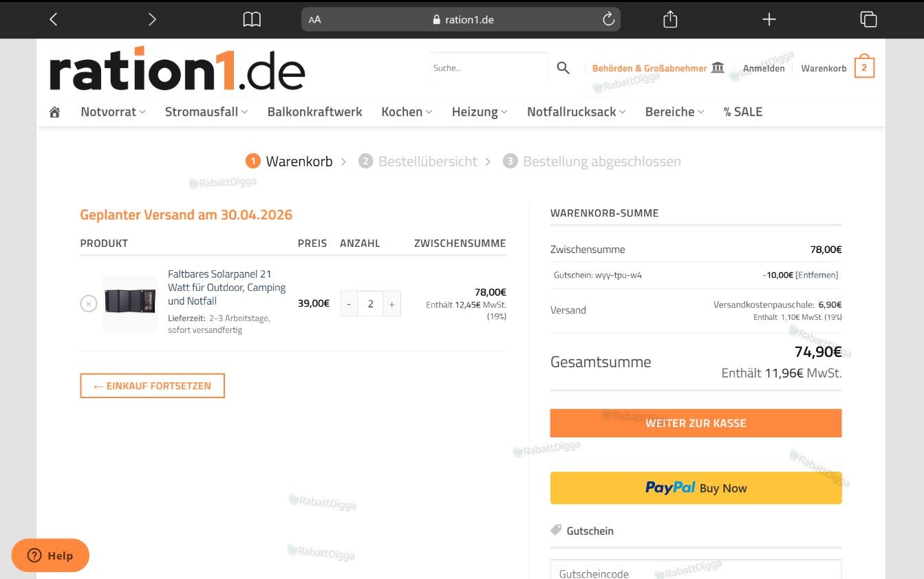Expand the Notvorrat menu

(113, 112)
